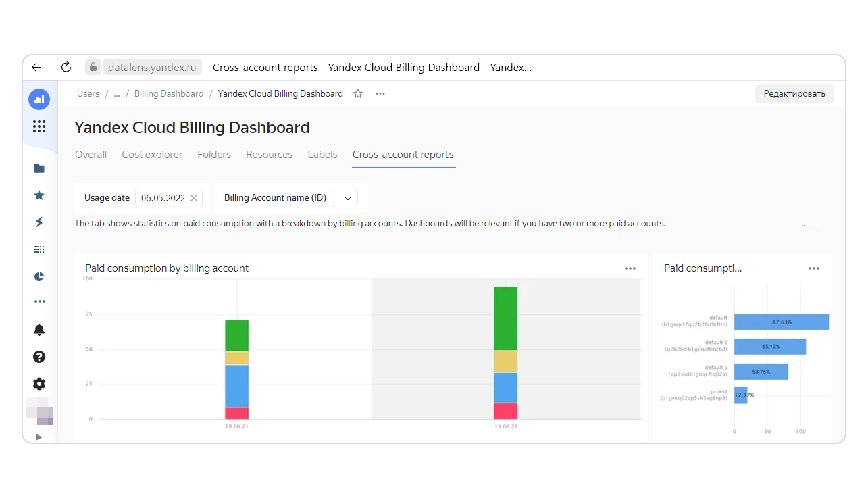
Task: Expand the collapsed breadcrumb ellipsis
Action: 117,94
